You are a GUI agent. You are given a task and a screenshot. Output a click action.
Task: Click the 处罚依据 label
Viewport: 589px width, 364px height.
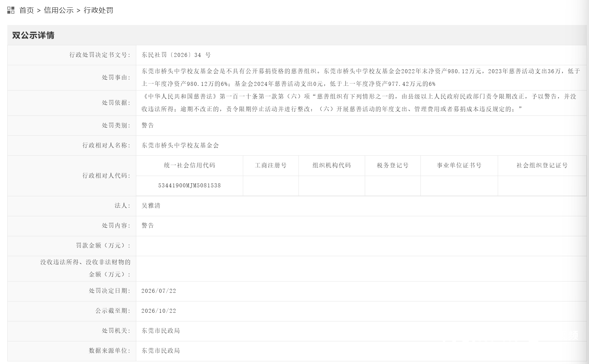point(116,103)
